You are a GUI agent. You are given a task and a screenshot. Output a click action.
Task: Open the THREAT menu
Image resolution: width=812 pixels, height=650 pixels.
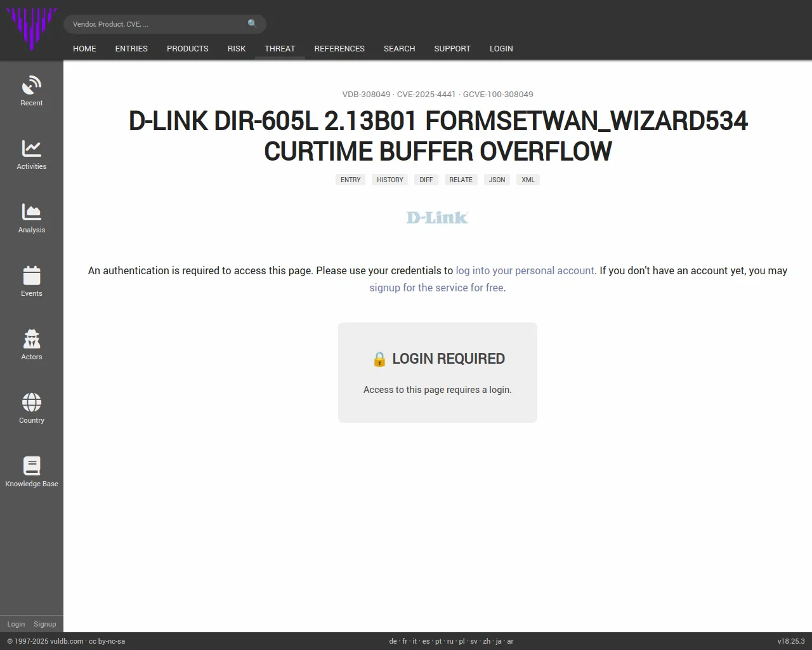(x=280, y=49)
